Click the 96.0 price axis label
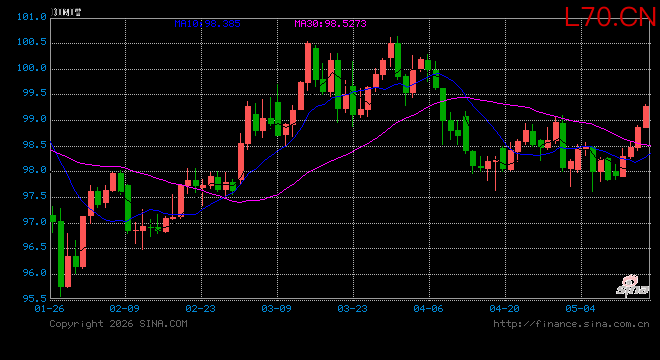The image size is (660, 360). [x=35, y=273]
